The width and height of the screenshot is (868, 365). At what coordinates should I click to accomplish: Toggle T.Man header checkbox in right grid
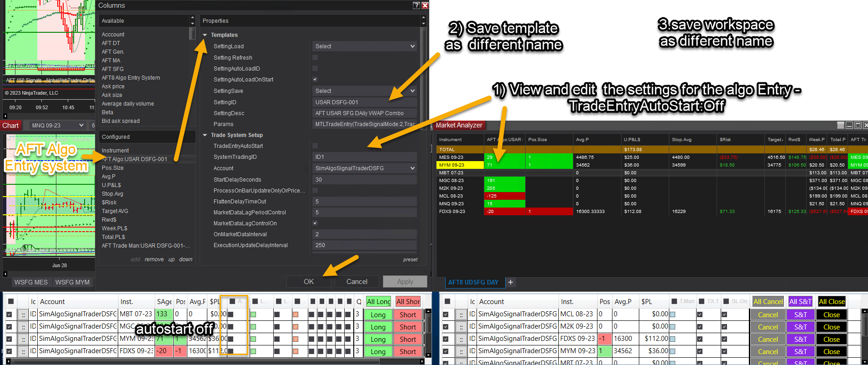tap(673, 301)
